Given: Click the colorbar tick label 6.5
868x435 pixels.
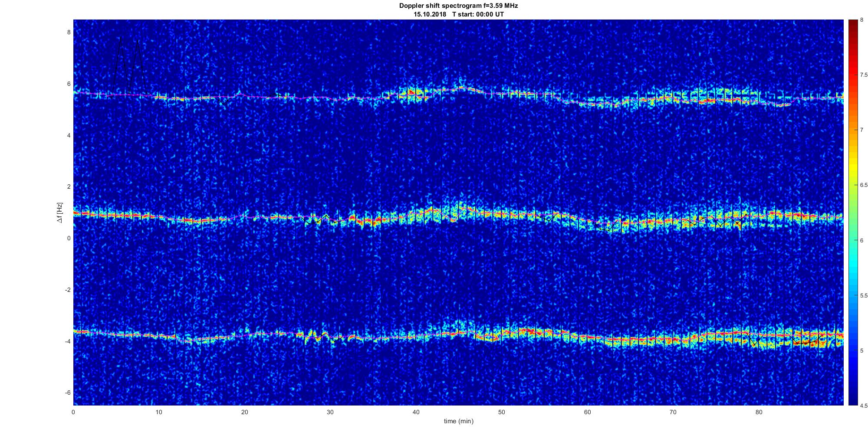Looking at the screenshot, I should point(864,185).
